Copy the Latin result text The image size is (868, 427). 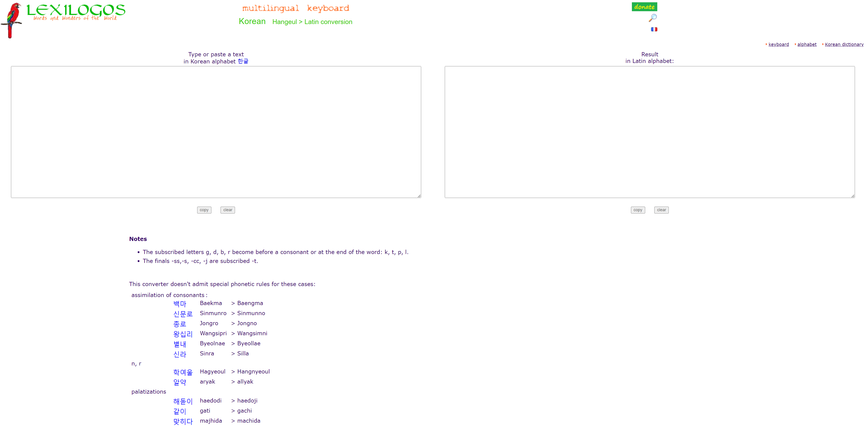pos(638,210)
